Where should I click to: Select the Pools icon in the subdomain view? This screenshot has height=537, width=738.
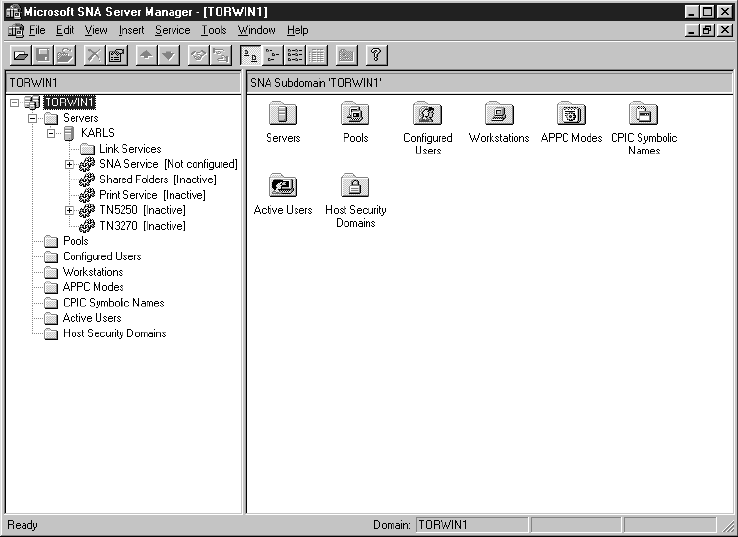355,115
